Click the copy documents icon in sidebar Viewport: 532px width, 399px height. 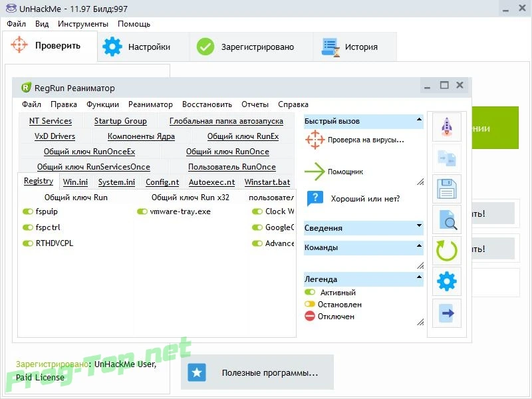446,158
